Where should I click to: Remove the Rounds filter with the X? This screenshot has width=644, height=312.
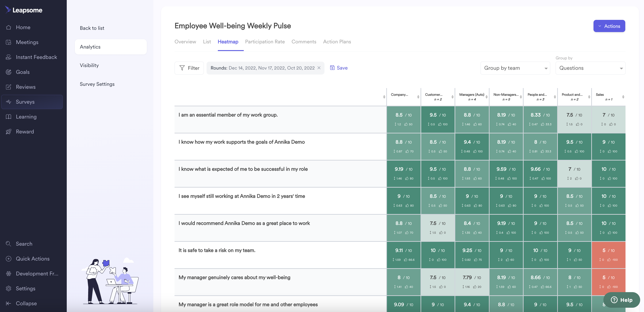[319, 68]
